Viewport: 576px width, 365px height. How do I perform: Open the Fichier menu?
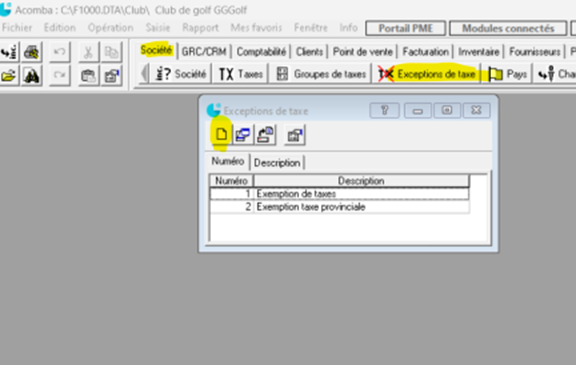tap(17, 28)
